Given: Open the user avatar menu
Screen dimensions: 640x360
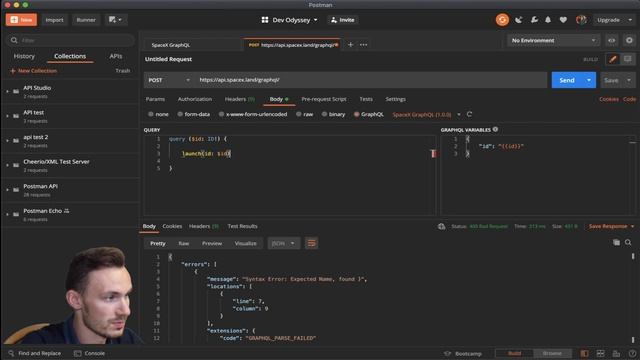Looking at the screenshot, I should (581, 20).
